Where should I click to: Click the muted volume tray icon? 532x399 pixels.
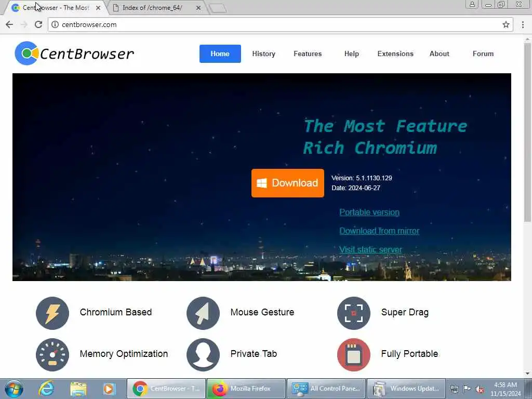[x=480, y=389]
